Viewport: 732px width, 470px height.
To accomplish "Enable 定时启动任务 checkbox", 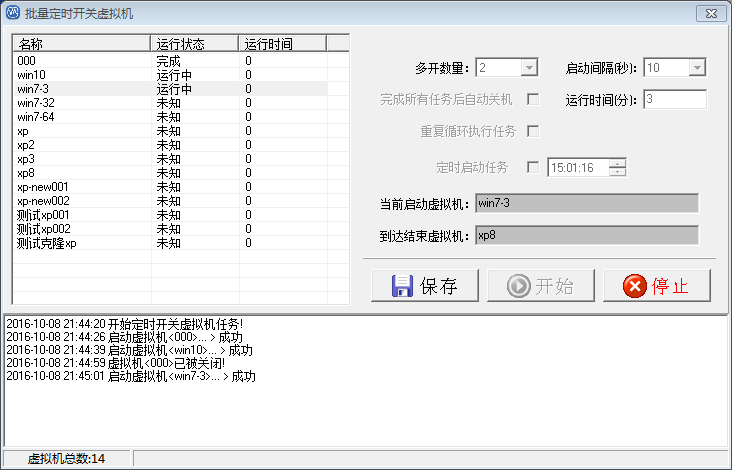I will coord(533,167).
